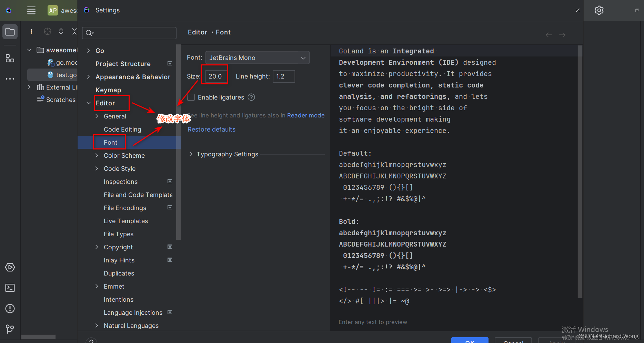Click the Line height field
This screenshot has width=644, height=343.
coord(284,76)
